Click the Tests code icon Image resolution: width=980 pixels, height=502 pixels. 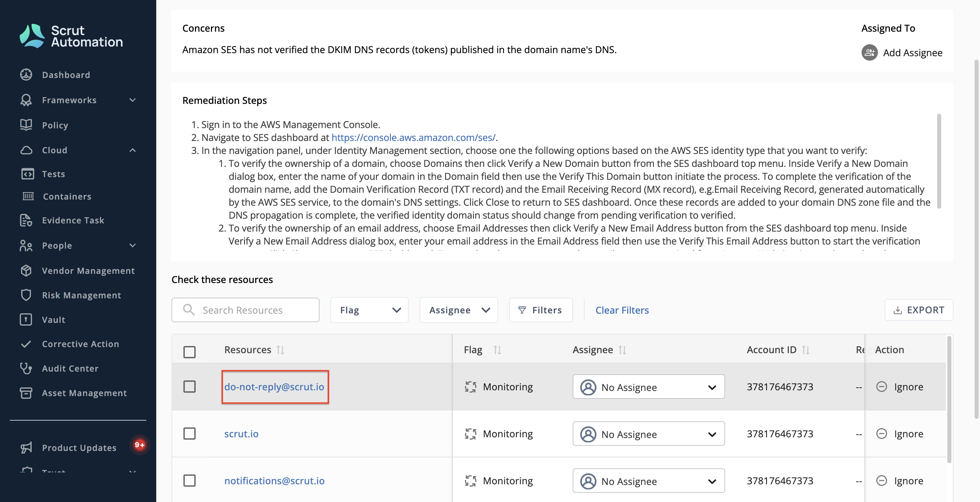point(27,174)
